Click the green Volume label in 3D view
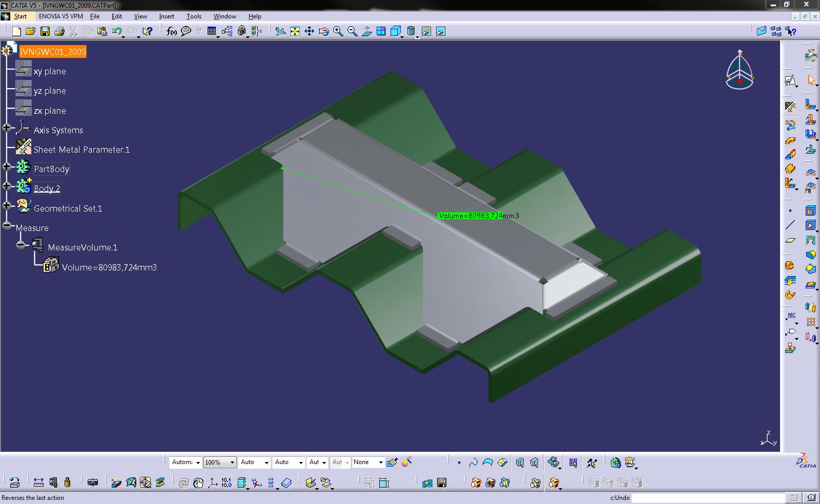The height and width of the screenshot is (504, 820). (x=470, y=216)
